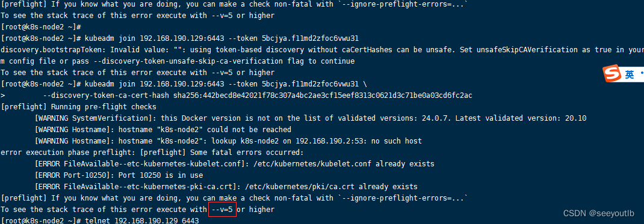Click the first kubeadm join command without hash
This screenshot has height=224, width=644.
(221, 38)
